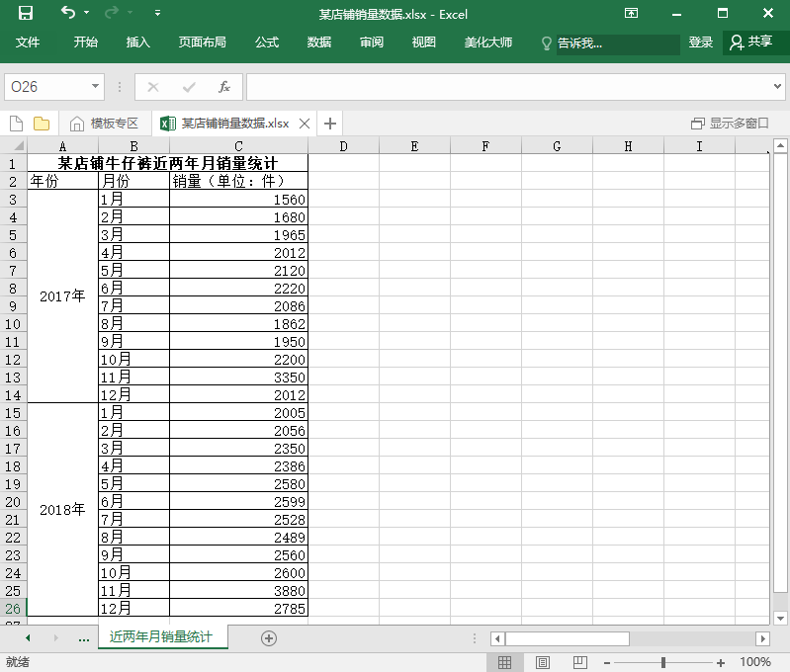Screen dimensions: 790x672
Task: Click the 登录 sign-in link
Action: click(701, 42)
